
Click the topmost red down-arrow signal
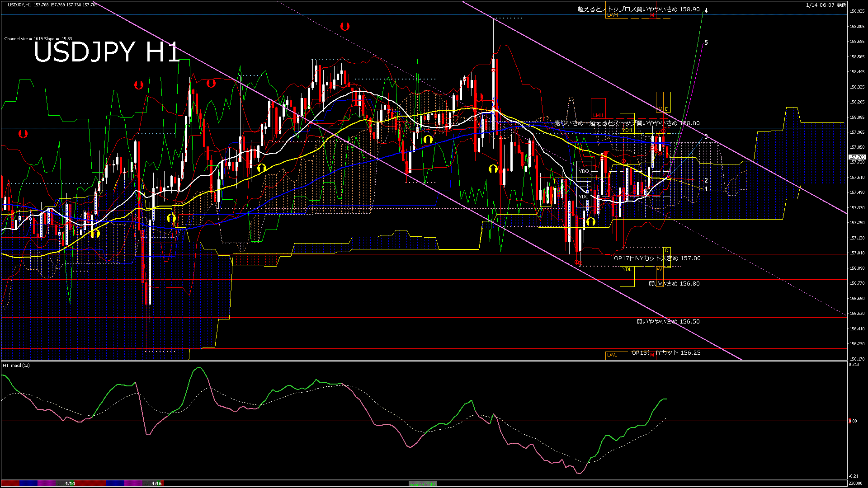point(345,26)
